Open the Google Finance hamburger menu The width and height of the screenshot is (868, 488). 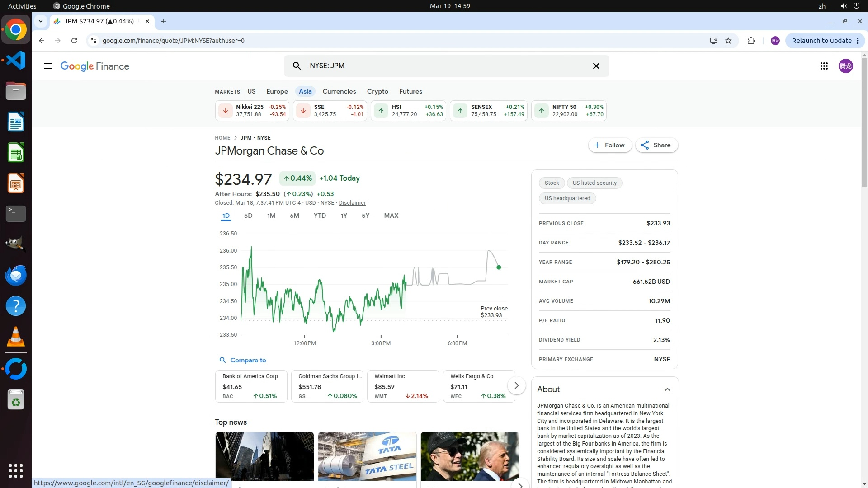click(48, 66)
